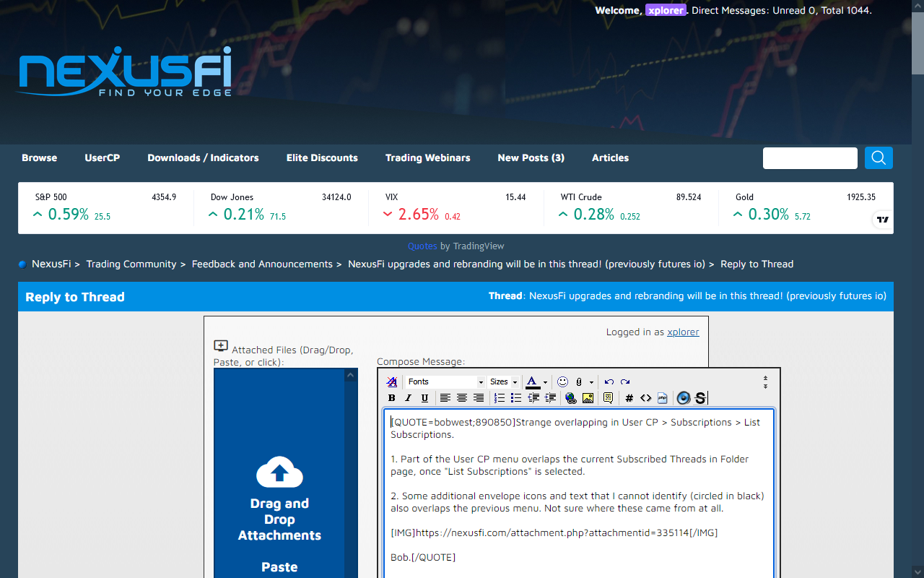Insert an unordered bullet list
Screen dimensions: 924x578
[x=516, y=398]
